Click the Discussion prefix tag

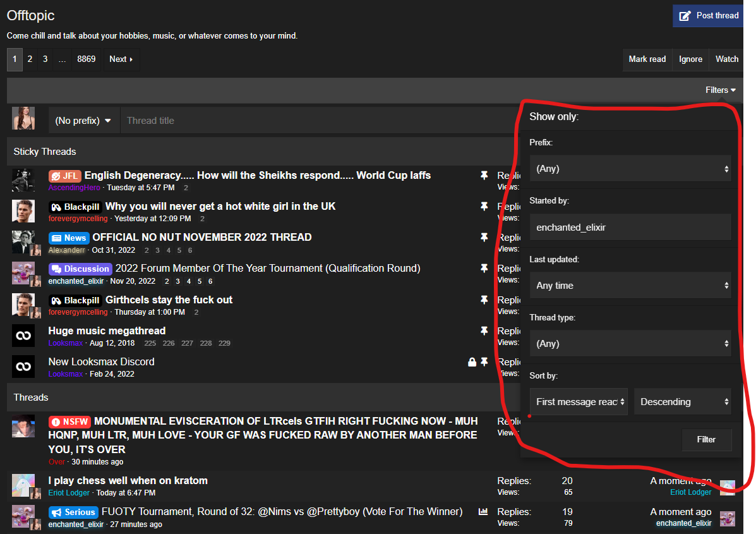click(x=80, y=269)
